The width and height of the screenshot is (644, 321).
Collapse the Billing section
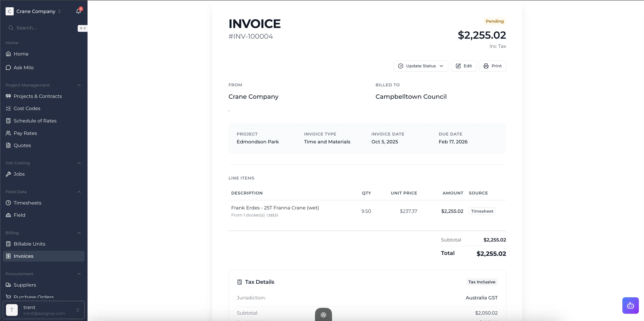point(79,233)
